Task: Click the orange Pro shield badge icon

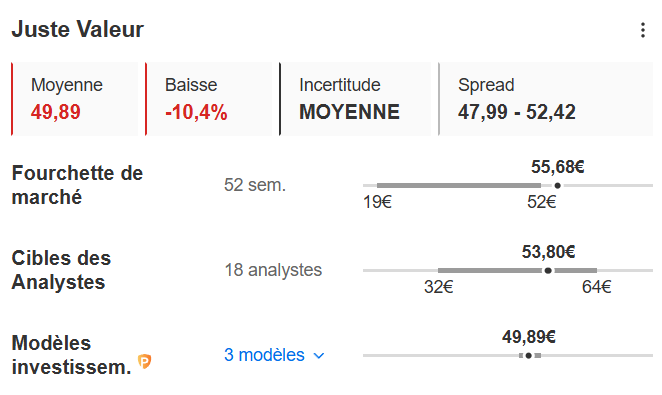Action: point(145,362)
